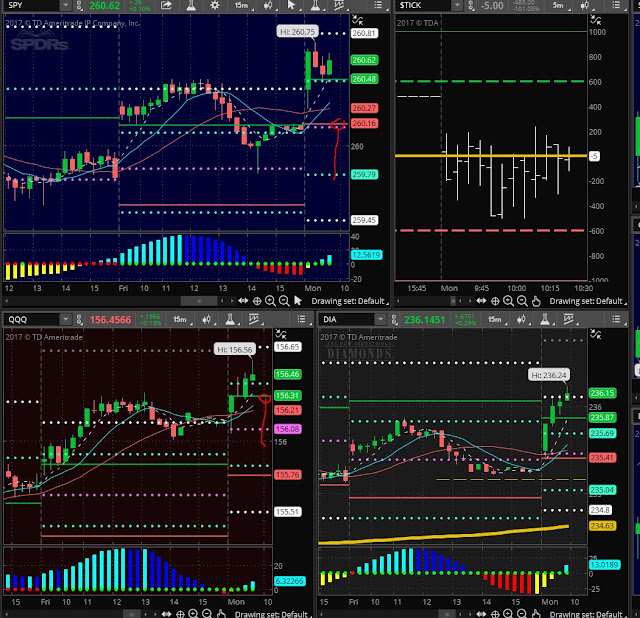The width and height of the screenshot is (640, 618).
Task: Click the 234.63 yellow price label on DIA
Action: pos(602,526)
